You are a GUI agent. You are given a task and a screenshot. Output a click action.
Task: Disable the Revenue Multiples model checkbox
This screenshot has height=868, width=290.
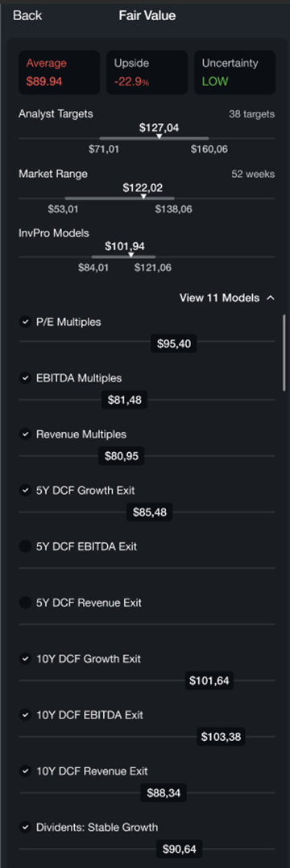click(x=25, y=434)
